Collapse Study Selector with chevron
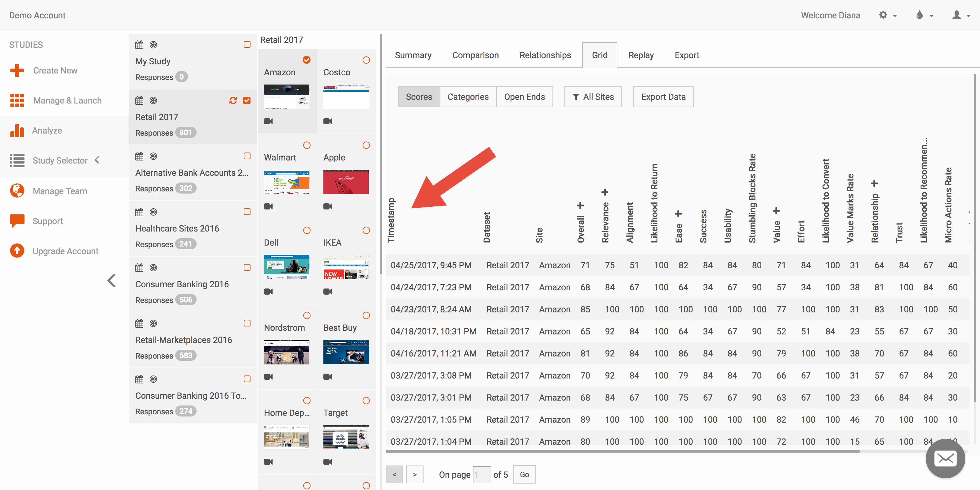 97,160
